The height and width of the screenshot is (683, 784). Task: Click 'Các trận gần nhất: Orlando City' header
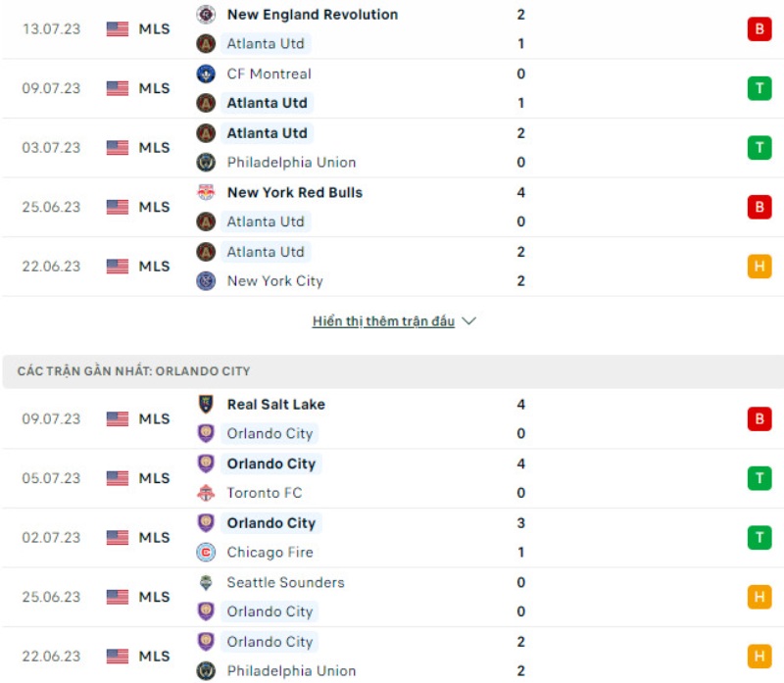point(134,371)
